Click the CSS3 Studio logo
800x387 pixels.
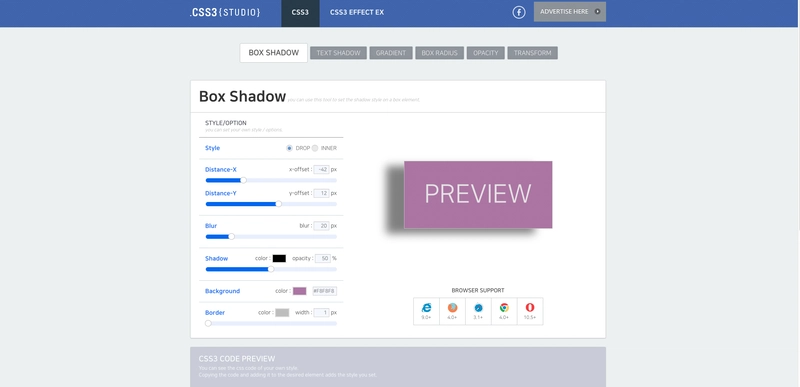pos(225,12)
